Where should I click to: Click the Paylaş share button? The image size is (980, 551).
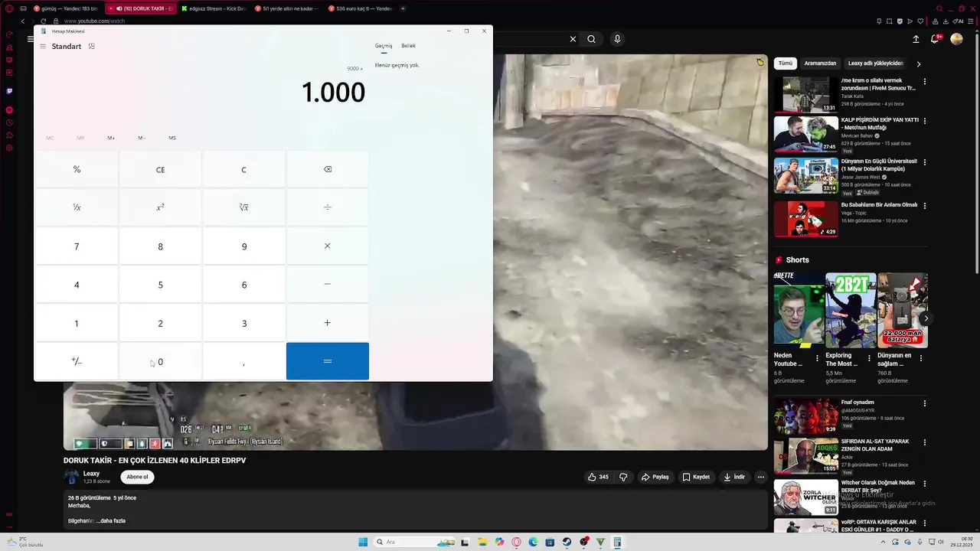(655, 477)
